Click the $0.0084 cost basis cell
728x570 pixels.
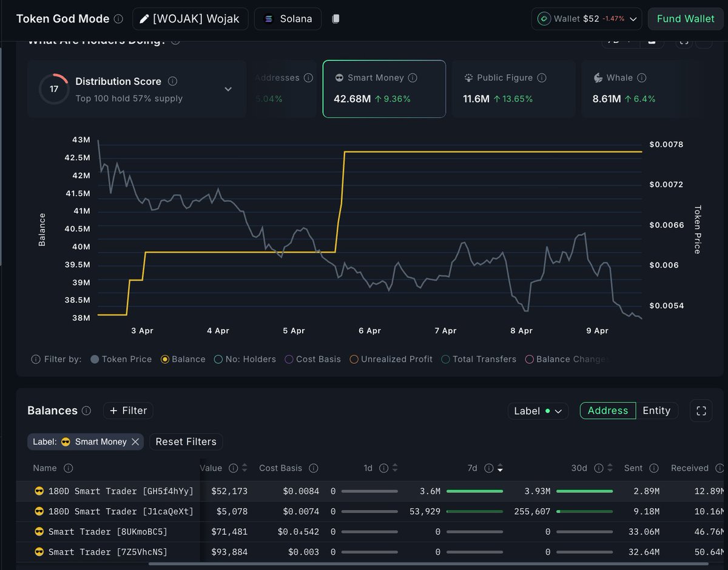point(301,491)
